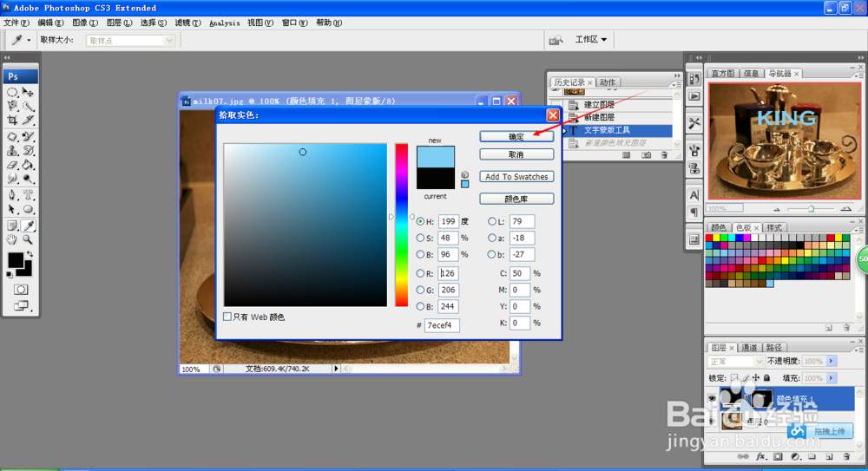Enable the 只有 Web 颜色 checkbox
The image size is (868, 471).
point(227,317)
